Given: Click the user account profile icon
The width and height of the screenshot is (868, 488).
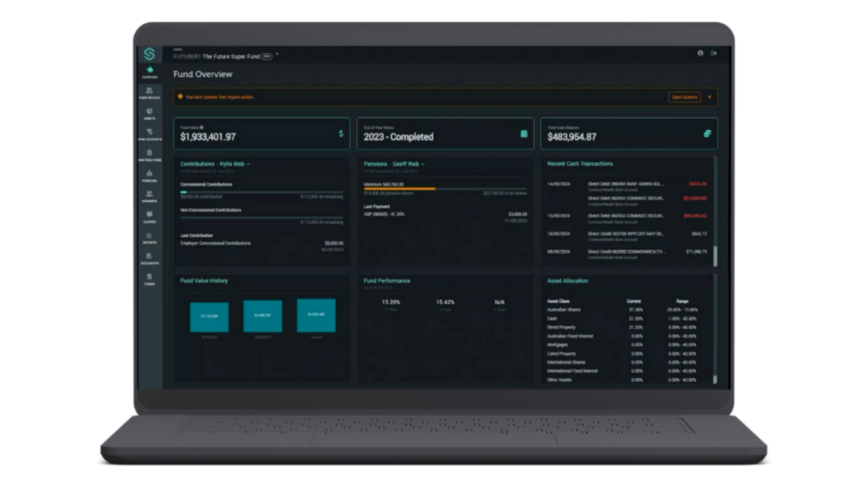Looking at the screenshot, I should coord(700,53).
